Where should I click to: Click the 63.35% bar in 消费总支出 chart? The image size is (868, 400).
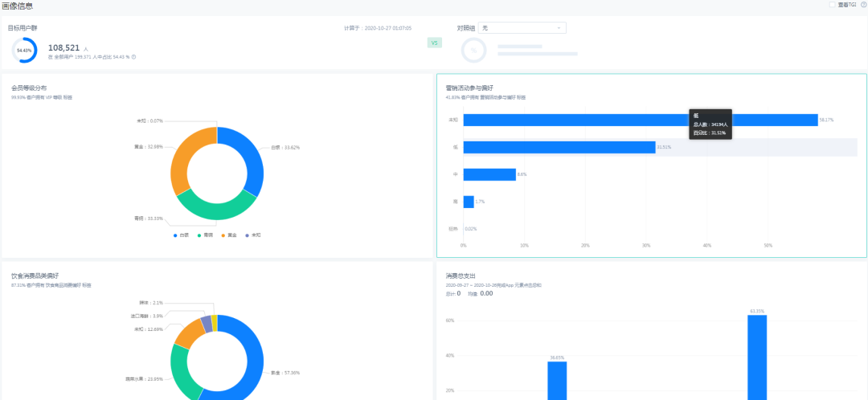point(757,357)
